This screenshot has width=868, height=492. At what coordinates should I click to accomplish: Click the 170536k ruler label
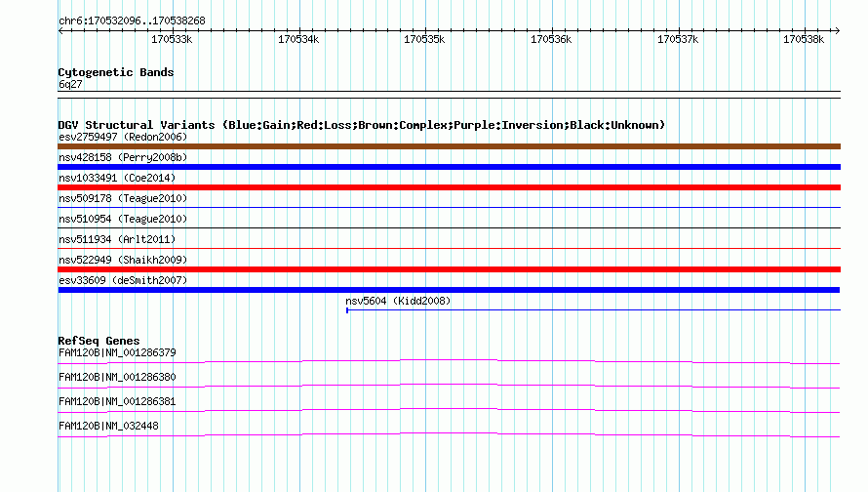coord(551,39)
